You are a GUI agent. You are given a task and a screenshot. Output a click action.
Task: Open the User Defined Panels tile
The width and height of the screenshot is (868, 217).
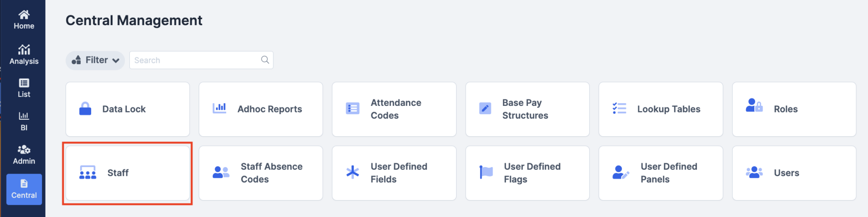pyautogui.click(x=661, y=173)
